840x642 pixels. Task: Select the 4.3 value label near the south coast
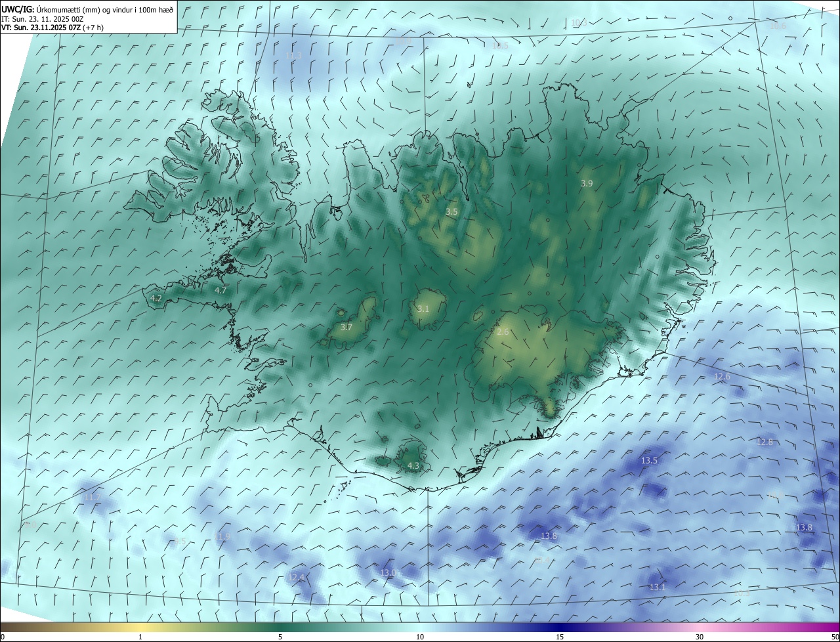coord(413,466)
